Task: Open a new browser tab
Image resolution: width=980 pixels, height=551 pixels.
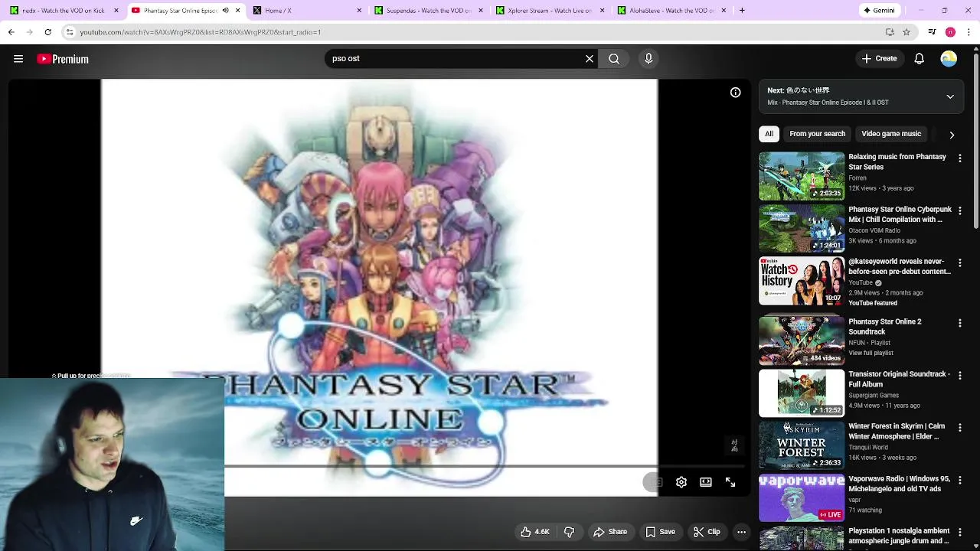Action: (742, 11)
